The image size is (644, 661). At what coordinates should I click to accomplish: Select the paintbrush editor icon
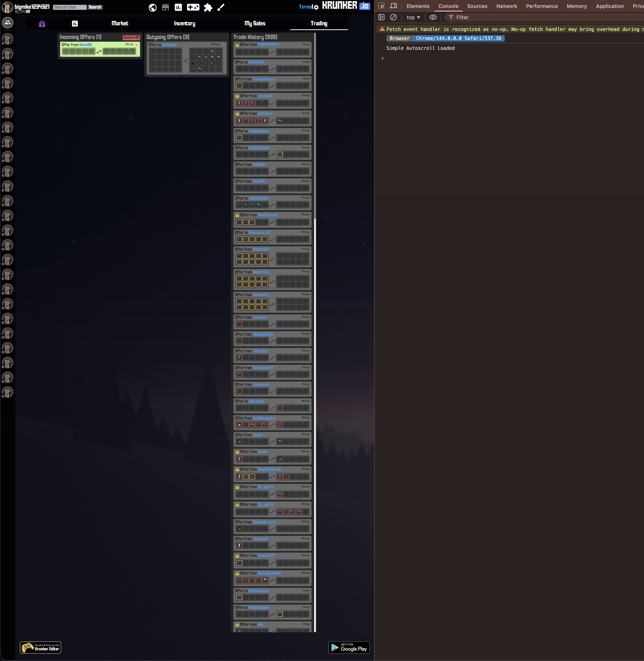coord(221,7)
